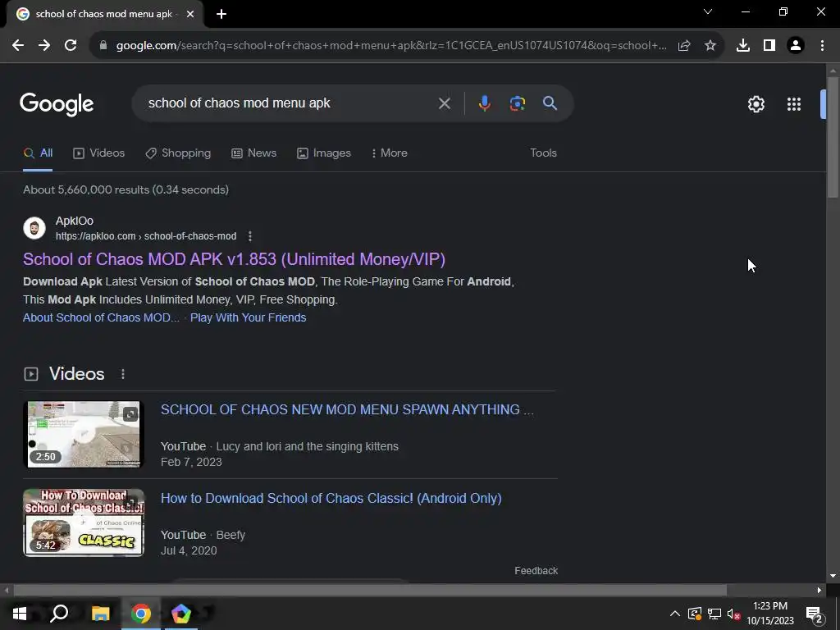This screenshot has height=630, width=840.
Task: Open Chrome three-dot menu
Action: pyautogui.click(x=822, y=46)
